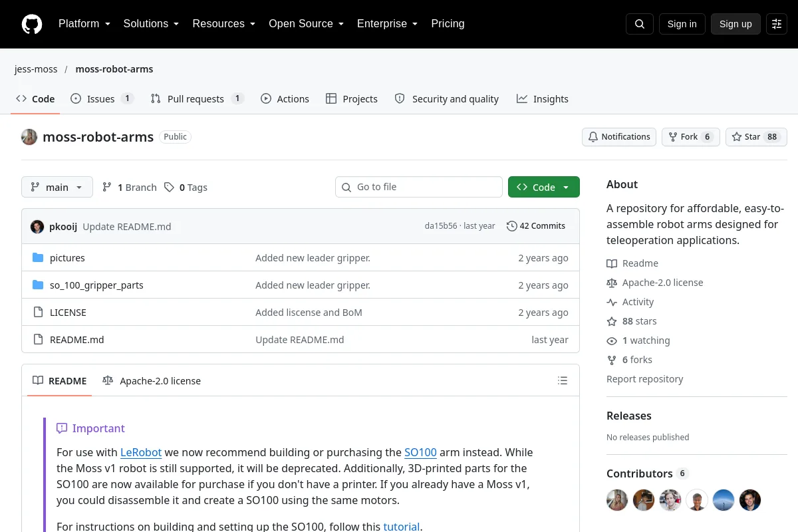This screenshot has width=798, height=532.
Task: Open the pictures folder icon
Action: [x=38, y=258]
